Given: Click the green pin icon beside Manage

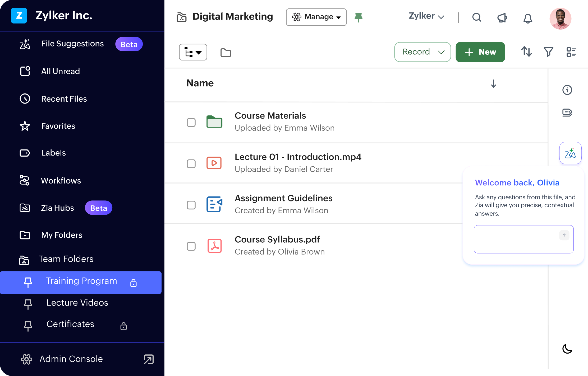Looking at the screenshot, I should click(359, 17).
